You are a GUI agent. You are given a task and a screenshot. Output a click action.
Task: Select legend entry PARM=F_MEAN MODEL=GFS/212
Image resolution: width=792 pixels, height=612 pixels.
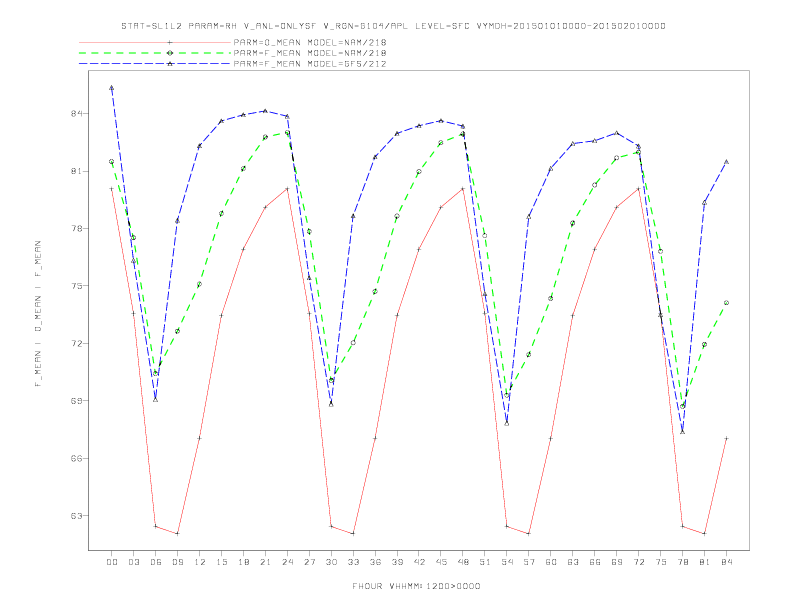310,64
